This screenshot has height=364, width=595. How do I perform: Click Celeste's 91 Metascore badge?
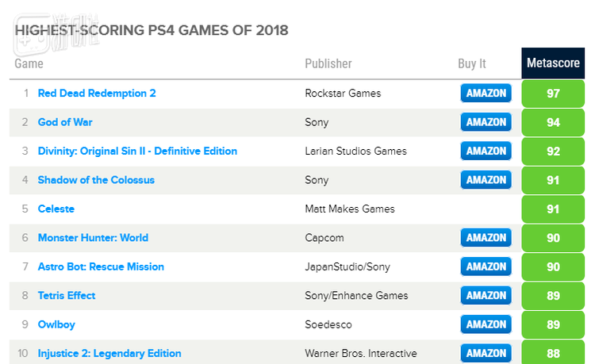click(554, 209)
